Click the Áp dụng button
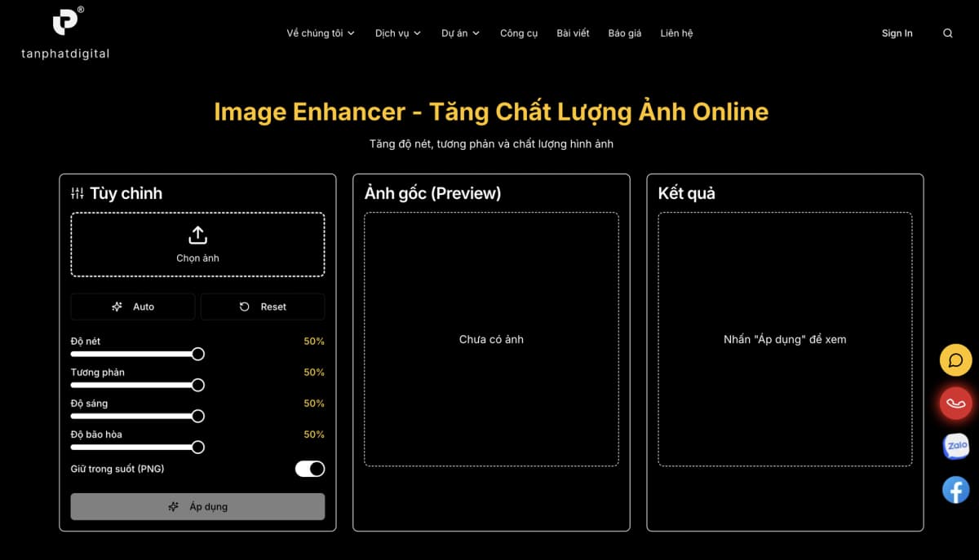 197,506
